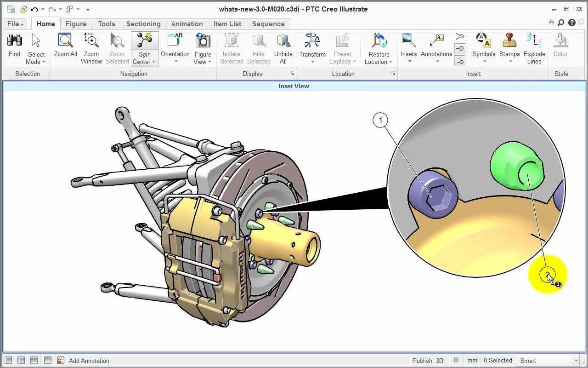
Task: Open the undo history dropdown arrow
Action: pyautogui.click(x=43, y=9)
